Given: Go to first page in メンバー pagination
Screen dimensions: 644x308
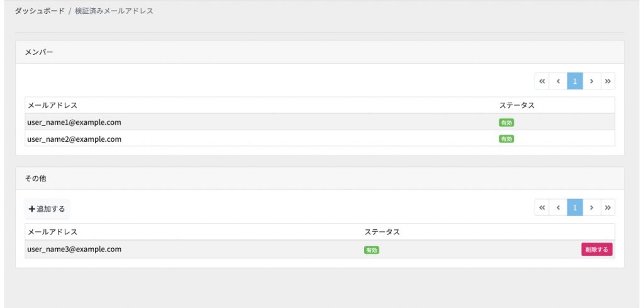Looking at the screenshot, I should tap(542, 81).
